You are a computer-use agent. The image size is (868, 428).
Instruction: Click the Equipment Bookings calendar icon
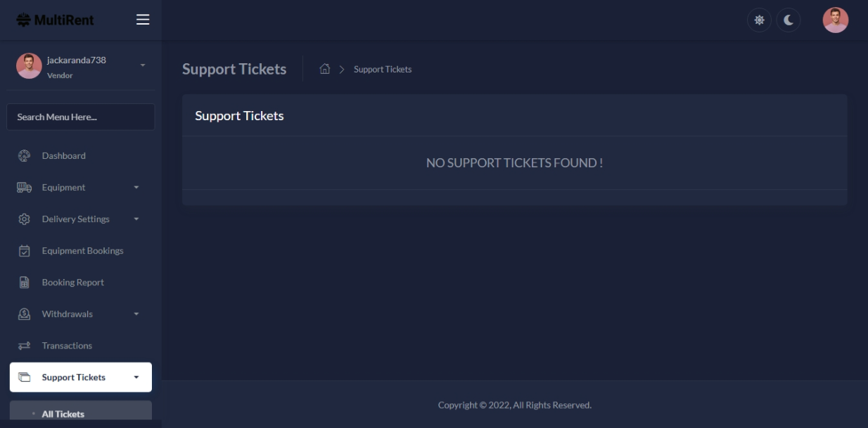pyautogui.click(x=24, y=251)
